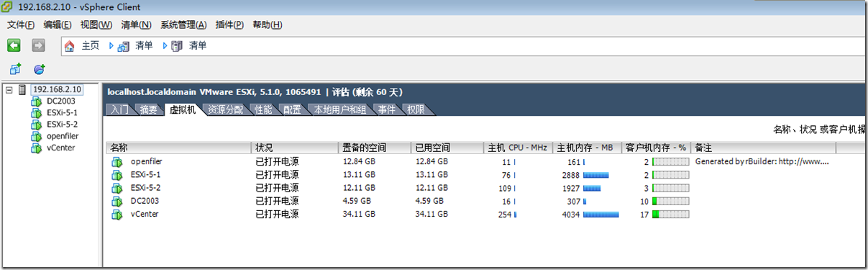Select 192.168.2.10 host in inventory tree

coord(57,90)
